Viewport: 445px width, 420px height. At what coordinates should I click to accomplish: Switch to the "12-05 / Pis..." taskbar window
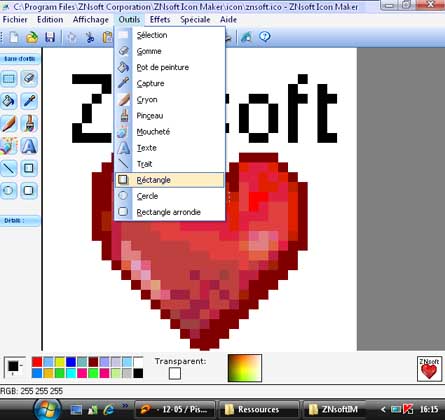tap(175, 409)
